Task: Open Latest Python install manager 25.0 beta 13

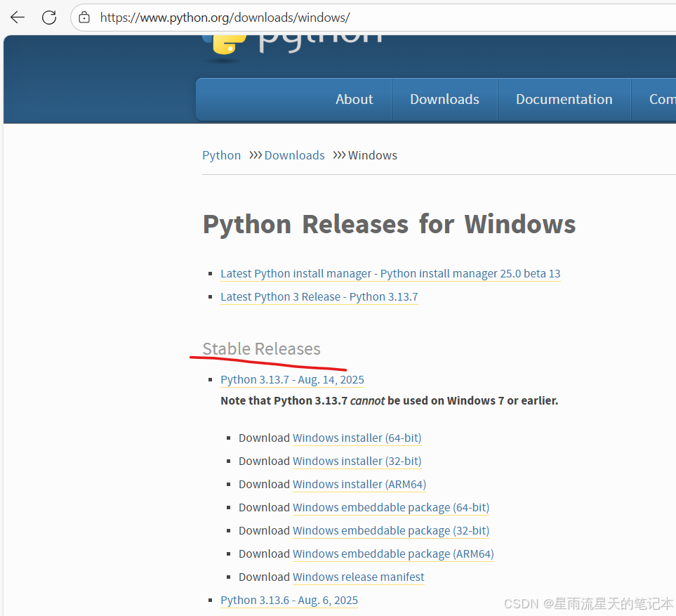Action: tap(390, 273)
